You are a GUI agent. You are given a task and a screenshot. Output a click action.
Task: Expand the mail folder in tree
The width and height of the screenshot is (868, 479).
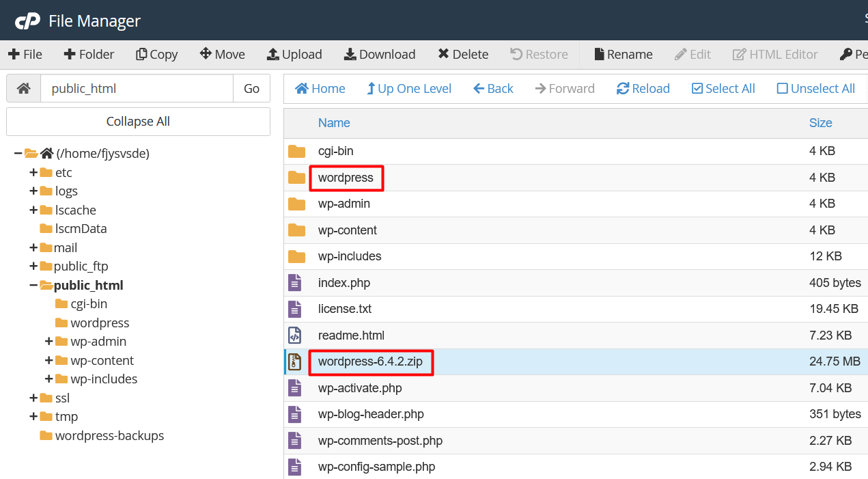pyautogui.click(x=33, y=248)
